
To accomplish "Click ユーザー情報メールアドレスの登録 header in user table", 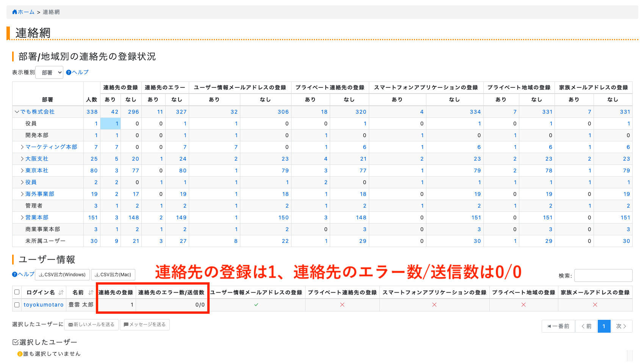I will pyautogui.click(x=256, y=293).
